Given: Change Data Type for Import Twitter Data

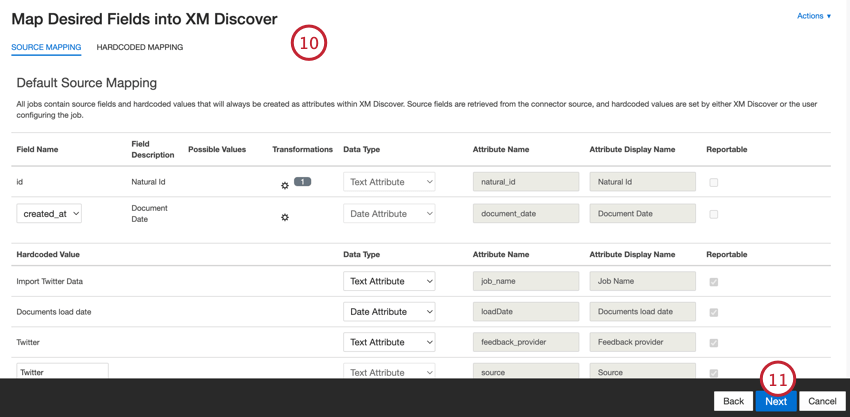Looking at the screenshot, I should click(x=389, y=281).
